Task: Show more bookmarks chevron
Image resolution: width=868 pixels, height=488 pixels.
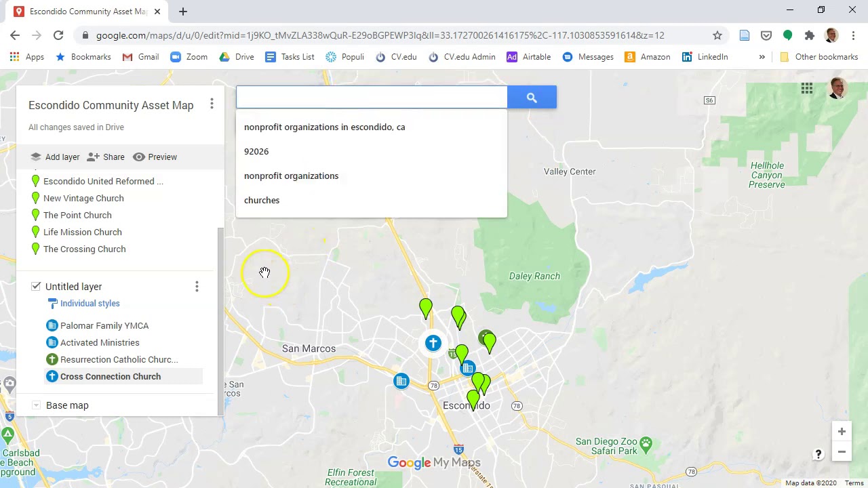Action: pyautogui.click(x=762, y=57)
